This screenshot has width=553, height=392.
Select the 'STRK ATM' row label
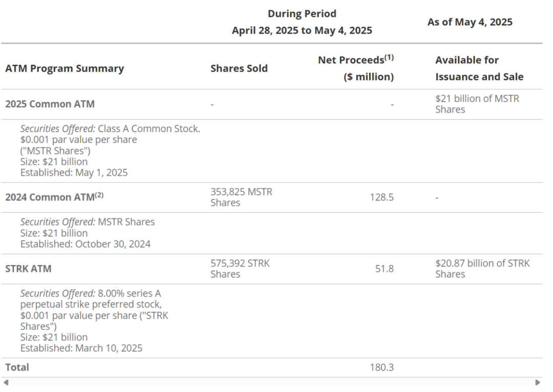[x=28, y=269]
